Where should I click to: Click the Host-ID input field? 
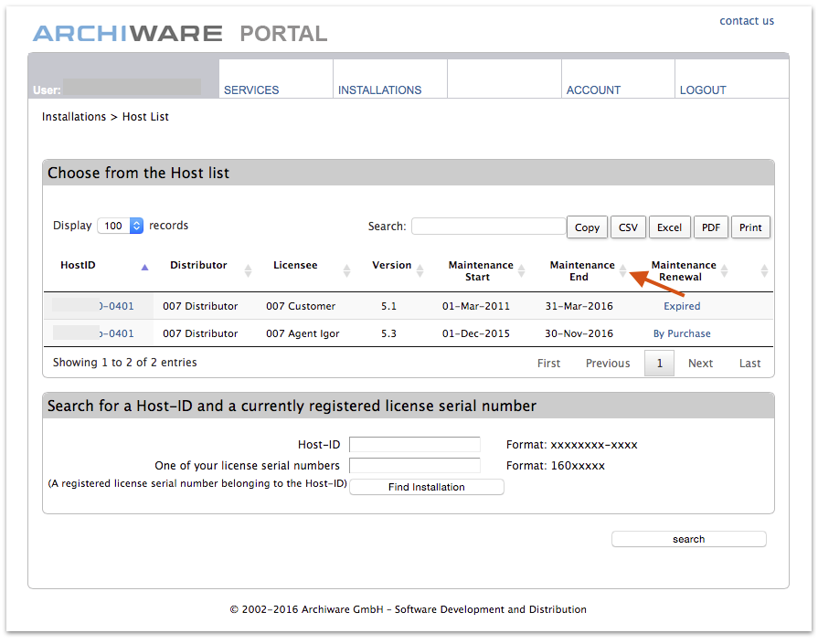pos(415,445)
